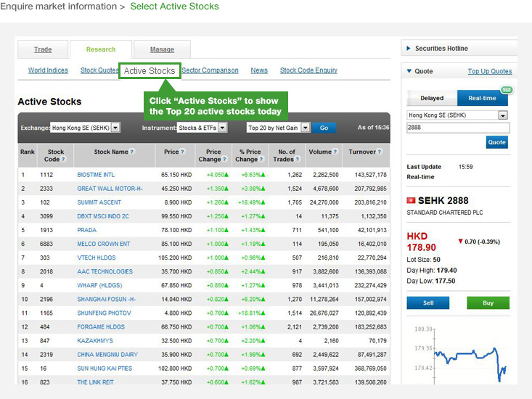Screen dimensions: 532x399
Task: Click the Quote button
Action: pyautogui.click(x=497, y=142)
